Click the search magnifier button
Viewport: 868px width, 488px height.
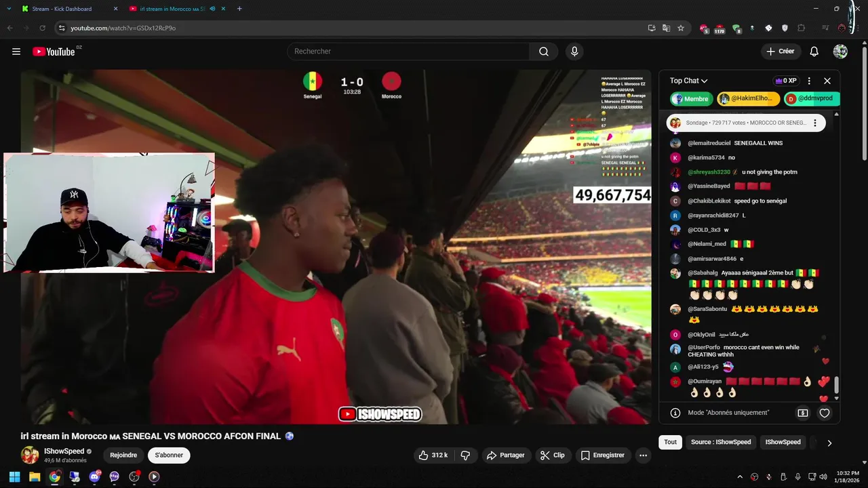coord(544,52)
